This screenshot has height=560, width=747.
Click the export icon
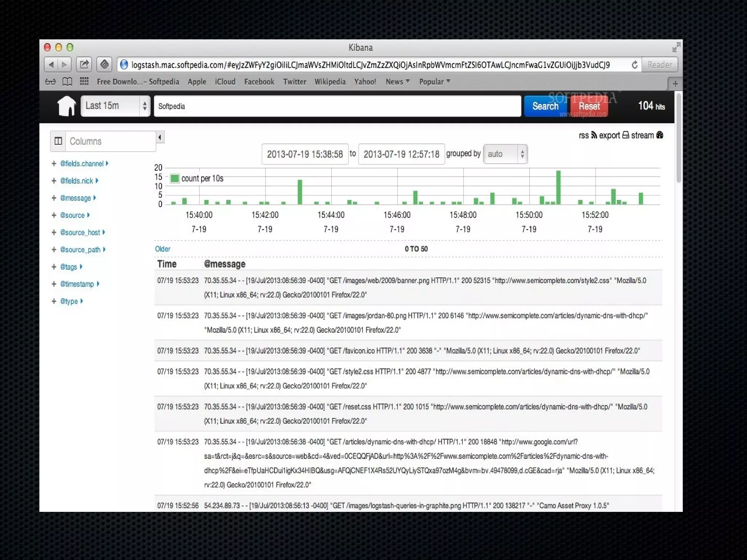click(x=626, y=135)
